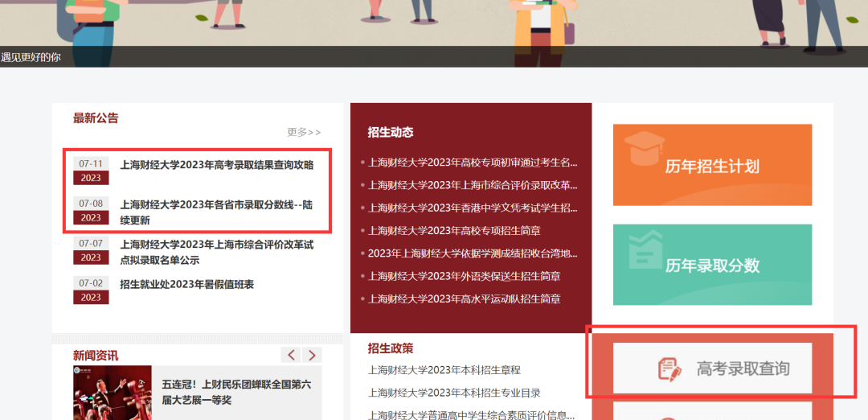Open 上海财经大学2023年高考录取结果查询攻略 announcement
This screenshot has width=868, height=420.
click(x=217, y=165)
